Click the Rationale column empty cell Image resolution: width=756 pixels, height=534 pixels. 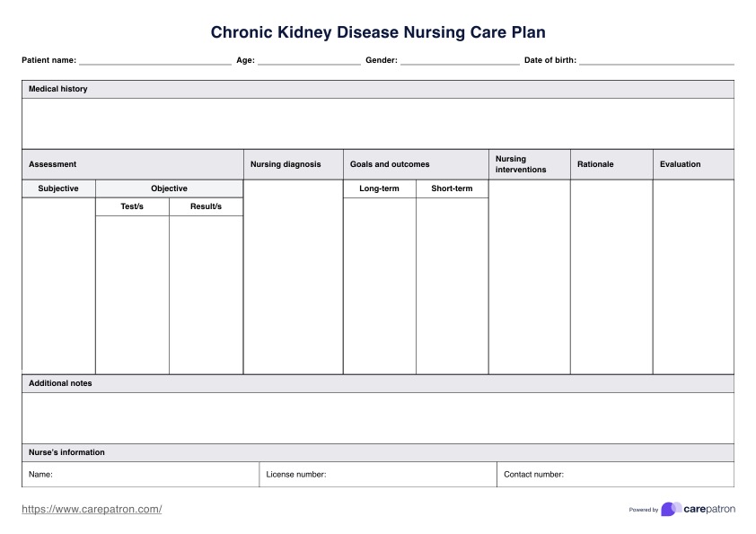(x=611, y=276)
